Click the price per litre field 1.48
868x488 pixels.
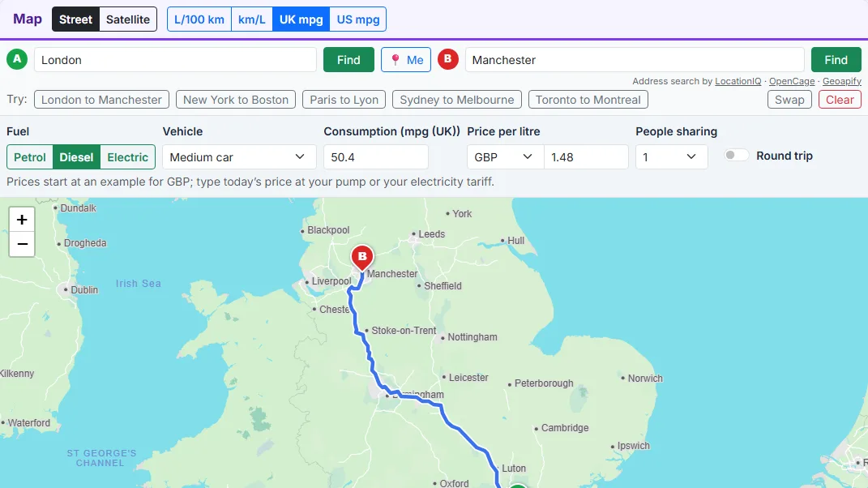(x=586, y=157)
